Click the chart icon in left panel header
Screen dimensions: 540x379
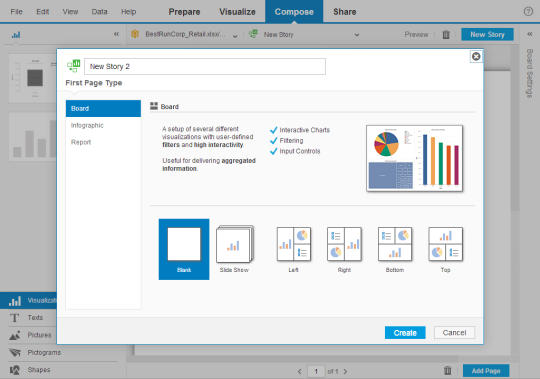16,35
